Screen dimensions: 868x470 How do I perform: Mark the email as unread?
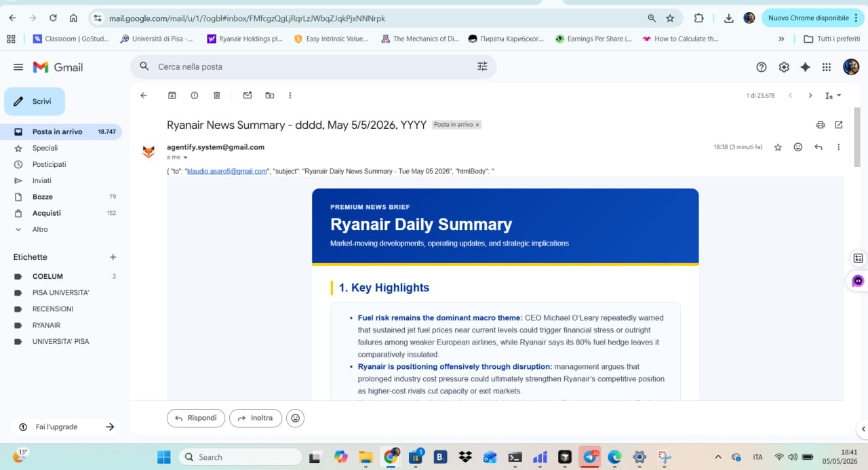(248, 96)
